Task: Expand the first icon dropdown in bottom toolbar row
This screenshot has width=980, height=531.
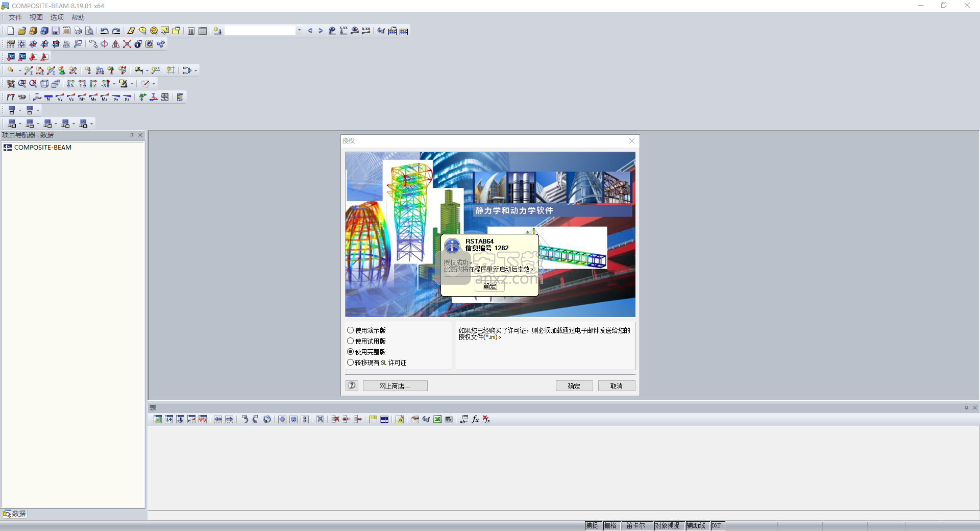Action: pyautogui.click(x=20, y=124)
